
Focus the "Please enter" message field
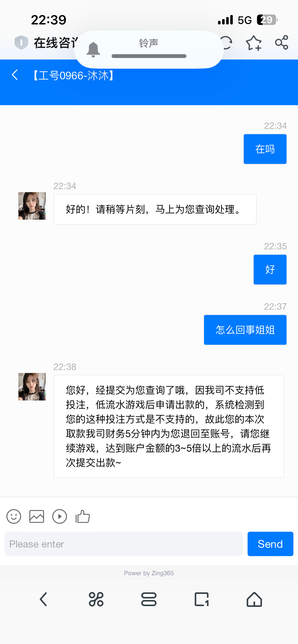coord(124,544)
